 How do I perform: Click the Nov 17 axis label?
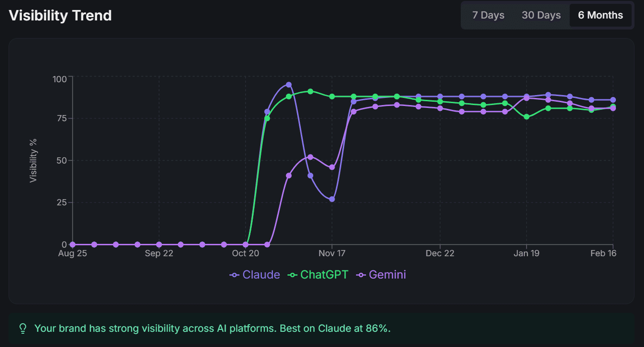click(x=332, y=253)
